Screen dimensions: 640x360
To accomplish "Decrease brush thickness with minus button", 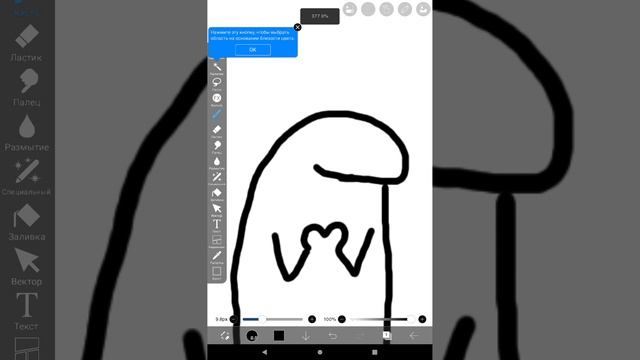I will (233, 319).
